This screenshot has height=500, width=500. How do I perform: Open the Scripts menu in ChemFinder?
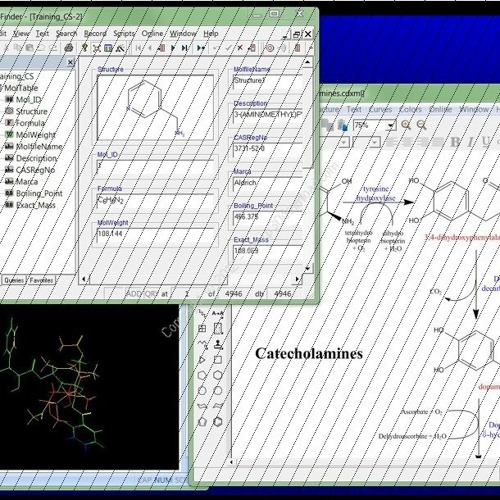point(124,34)
